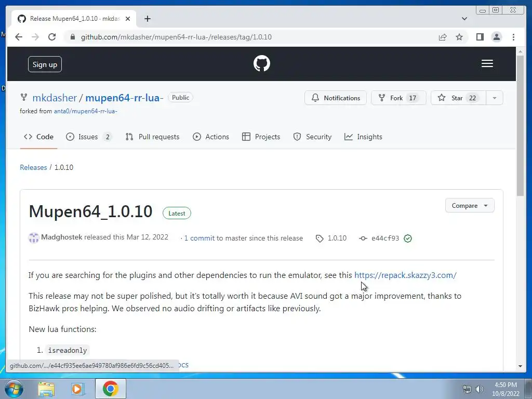Open the Issues tab
Screen dimensions: 532x399
(88, 137)
